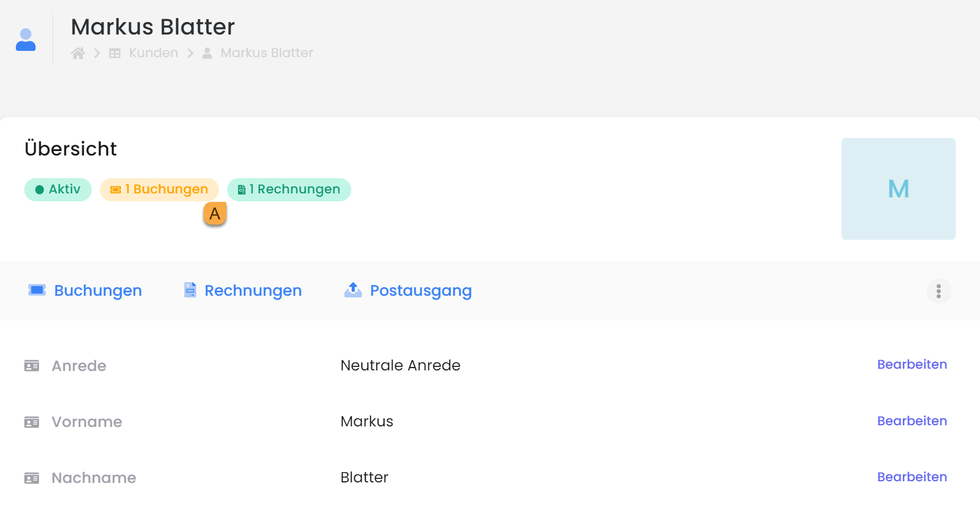This screenshot has height=505, width=980.
Task: Edit the Anrede field via Bearbeiten
Action: coord(912,365)
